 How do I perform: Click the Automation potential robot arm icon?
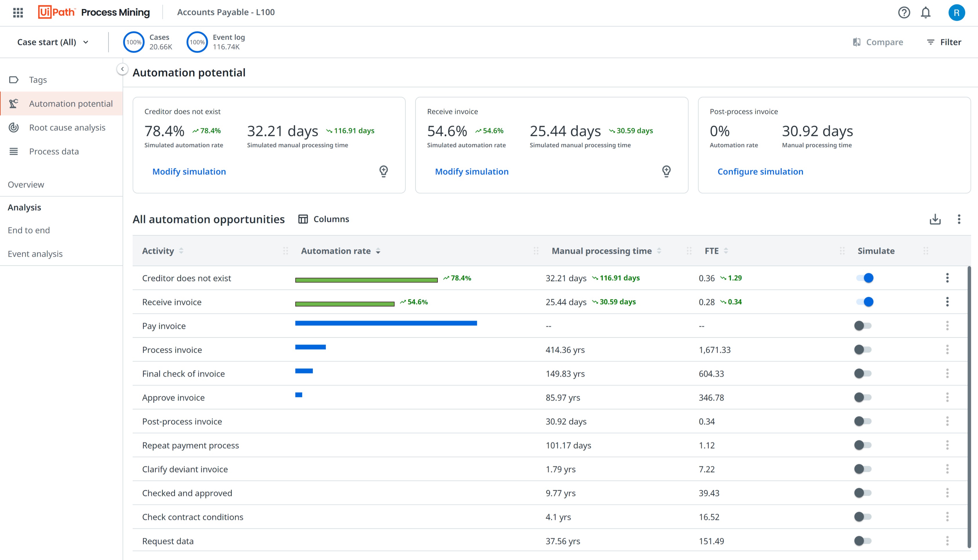pyautogui.click(x=14, y=103)
